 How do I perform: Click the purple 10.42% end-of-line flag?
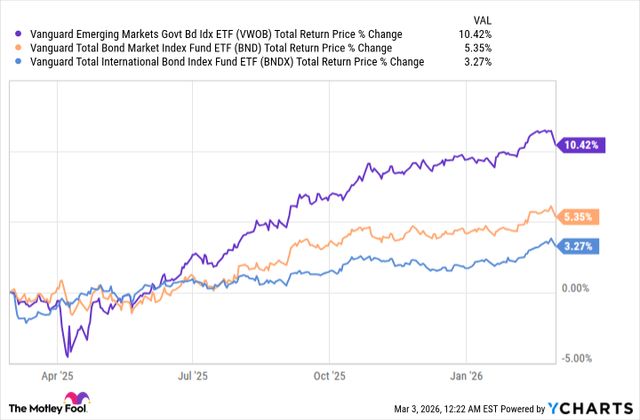point(578,145)
